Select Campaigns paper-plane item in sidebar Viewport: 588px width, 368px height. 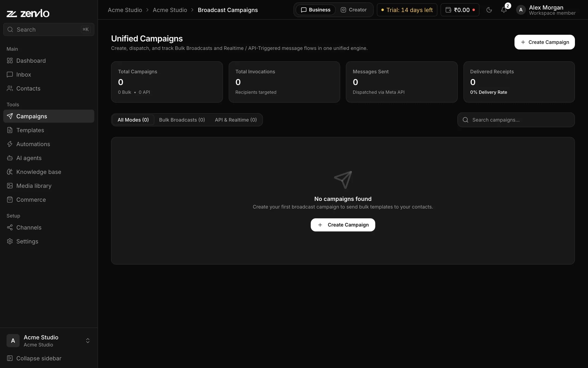tap(49, 116)
